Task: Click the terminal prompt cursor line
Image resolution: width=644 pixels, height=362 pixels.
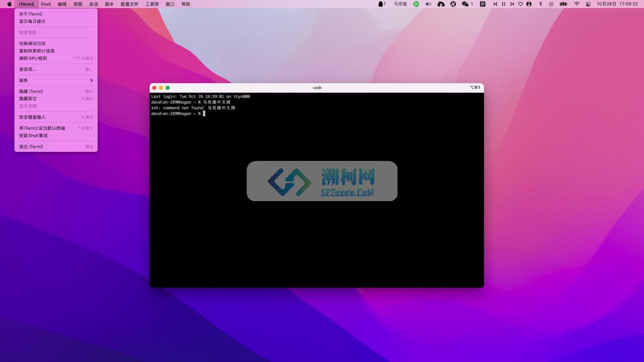Action: (179, 114)
